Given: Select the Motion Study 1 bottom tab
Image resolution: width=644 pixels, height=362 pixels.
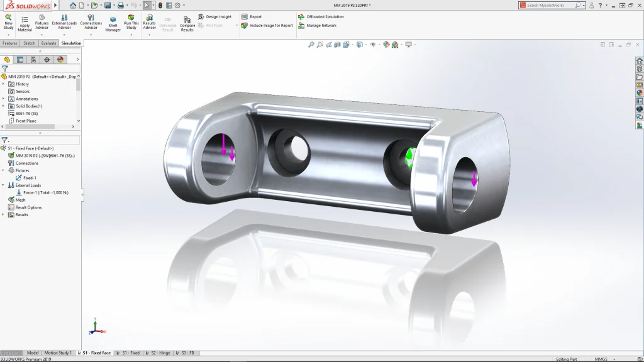Looking at the screenshot, I should (57, 353).
